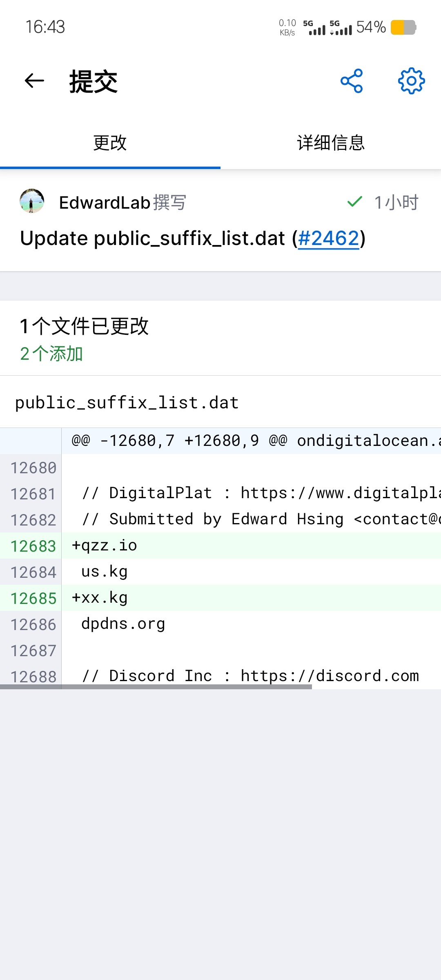Tap the @@ -12680,7 hunk header
This screenshot has height=980, width=441.
251,441
